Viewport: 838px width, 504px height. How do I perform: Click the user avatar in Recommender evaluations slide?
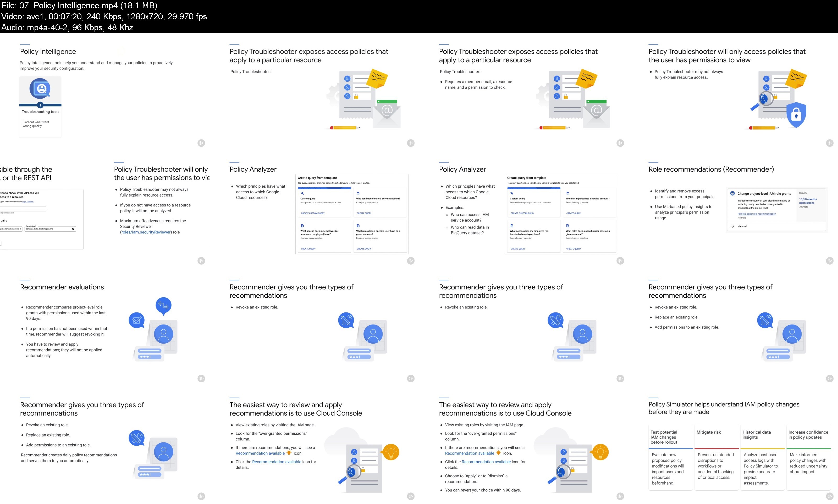[x=163, y=334]
